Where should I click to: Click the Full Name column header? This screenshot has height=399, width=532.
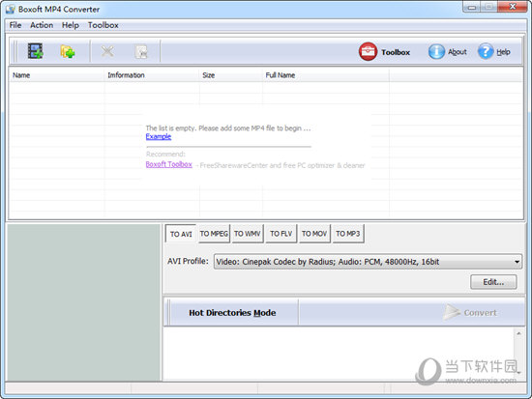point(326,75)
